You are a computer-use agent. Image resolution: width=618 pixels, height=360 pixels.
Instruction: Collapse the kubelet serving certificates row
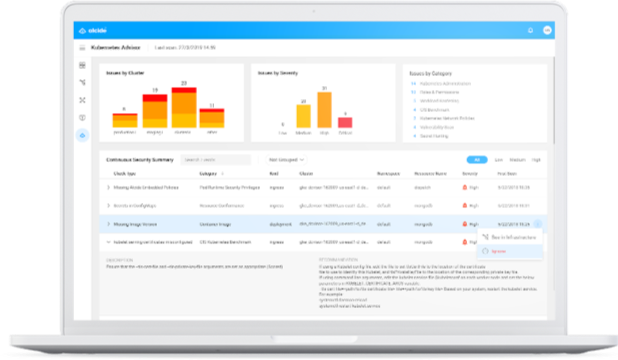[108, 242]
